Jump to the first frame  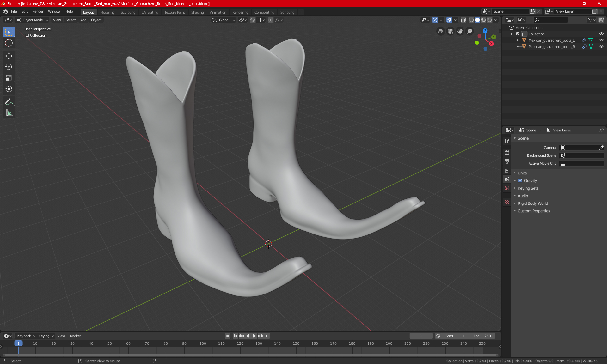click(x=235, y=336)
